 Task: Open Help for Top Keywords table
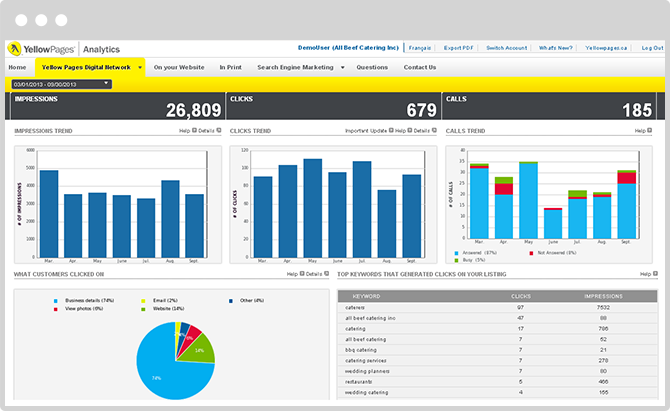(x=646, y=273)
